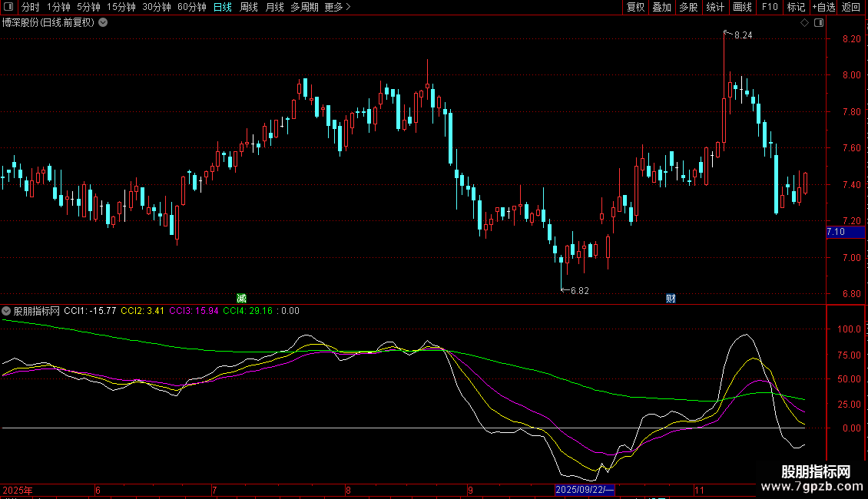The width and height of the screenshot is (868, 499).
Task: Switch to the 周线 weekly tab
Action: 249,8
